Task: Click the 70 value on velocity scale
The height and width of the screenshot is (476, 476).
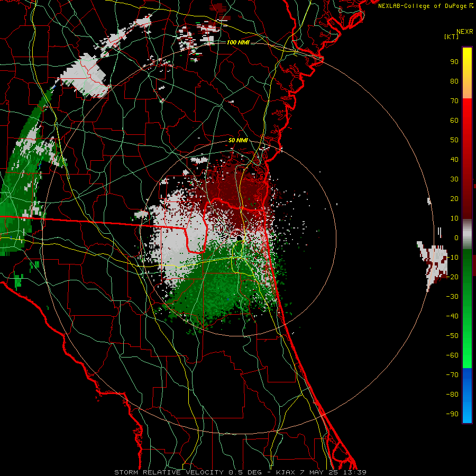Action: coord(454,101)
